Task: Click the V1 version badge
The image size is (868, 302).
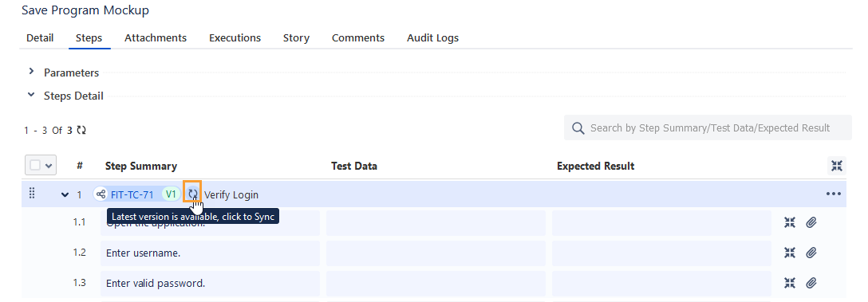Action: click(171, 194)
